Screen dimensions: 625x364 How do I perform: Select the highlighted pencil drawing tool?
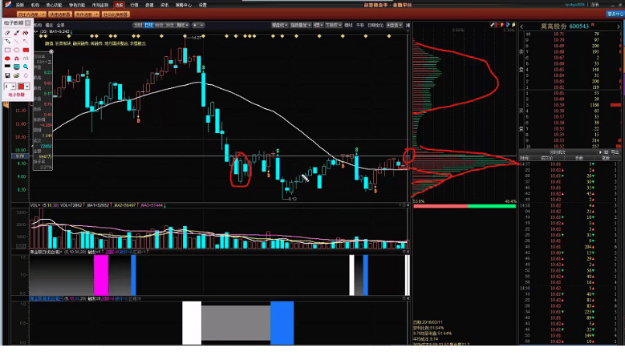(x=7, y=42)
